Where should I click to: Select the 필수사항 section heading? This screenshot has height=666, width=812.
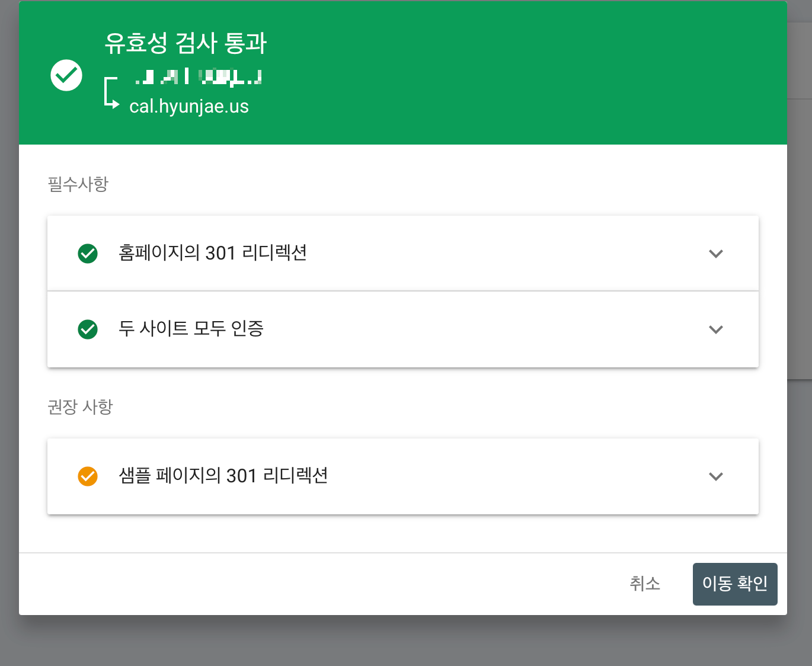point(77,184)
